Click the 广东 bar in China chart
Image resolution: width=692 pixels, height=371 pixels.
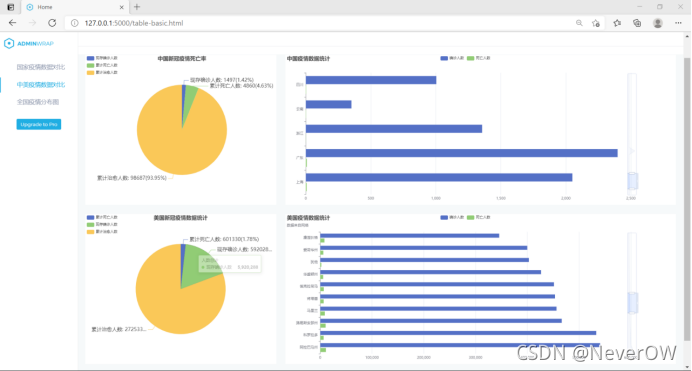(461, 153)
